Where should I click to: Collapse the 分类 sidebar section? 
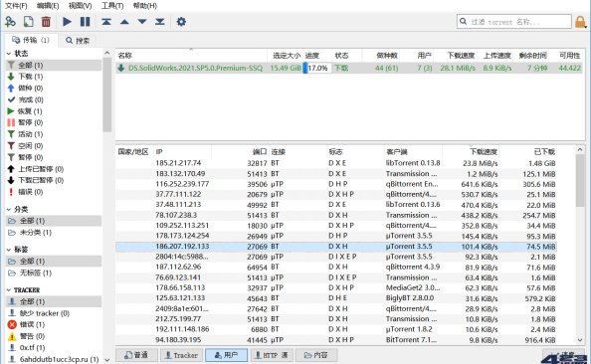tap(9, 209)
